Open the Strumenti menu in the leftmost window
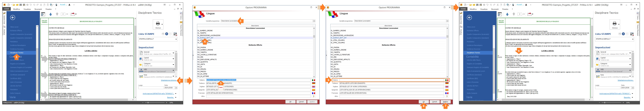Image resolution: width=644 pixels, height=111 pixels. point(38,9)
